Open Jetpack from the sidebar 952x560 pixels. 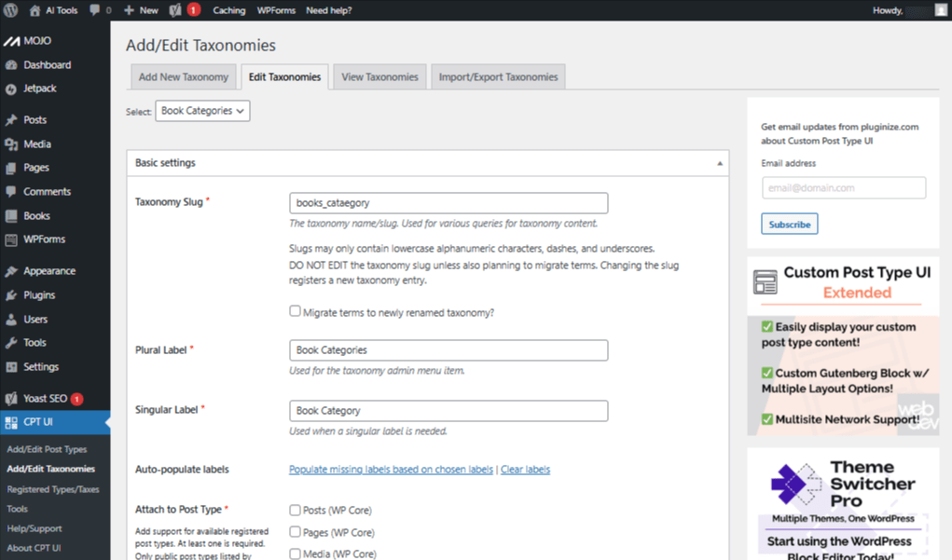point(40,89)
